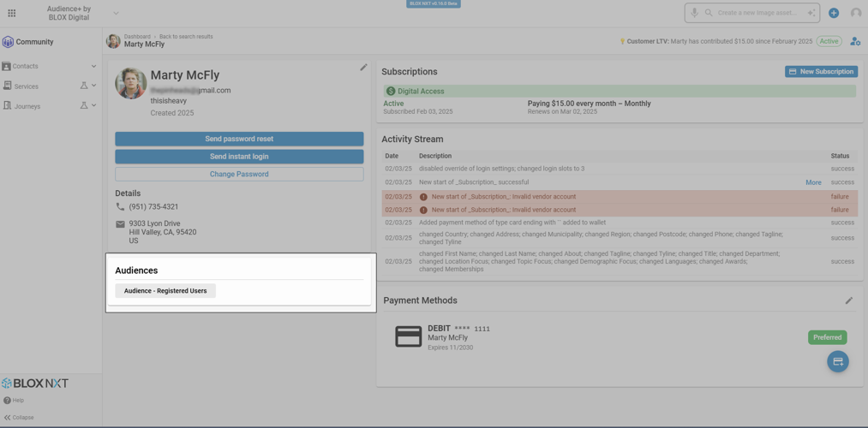
Task: Edit profile using the pencil icon
Action: (x=363, y=67)
